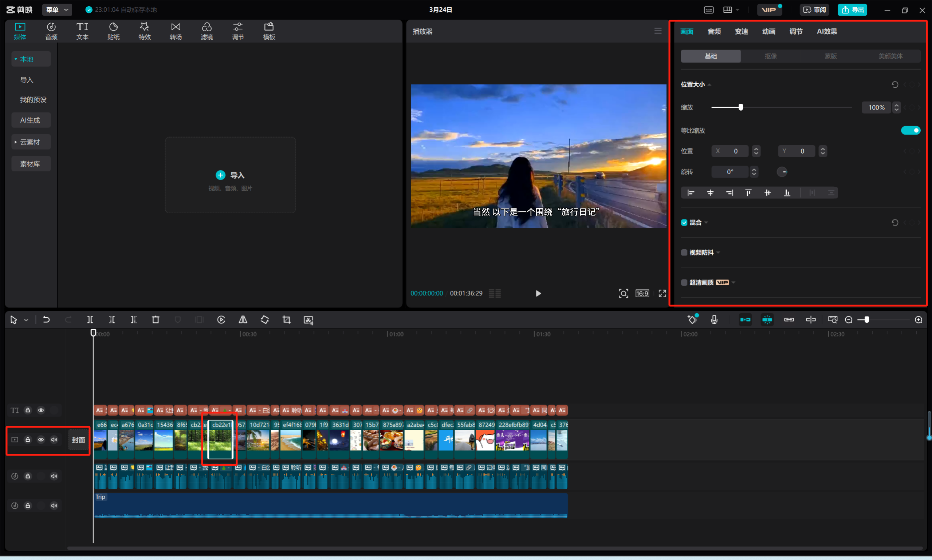Switch to the 动画 tab
The height and width of the screenshot is (560, 932).
[768, 31]
